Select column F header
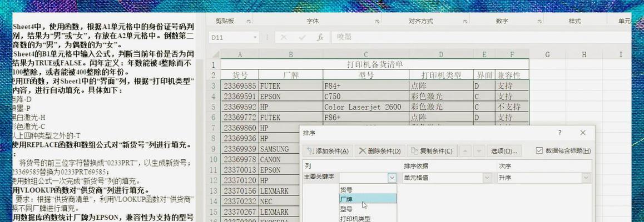The height and width of the screenshot is (222, 644). tap(512, 54)
